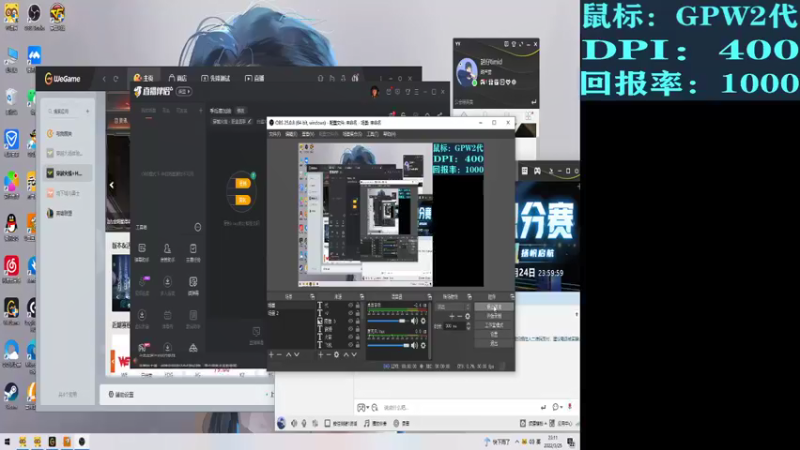The image size is (800, 450).
Task: Open the music accompaniment icon in YY bar
Action: tap(367, 423)
